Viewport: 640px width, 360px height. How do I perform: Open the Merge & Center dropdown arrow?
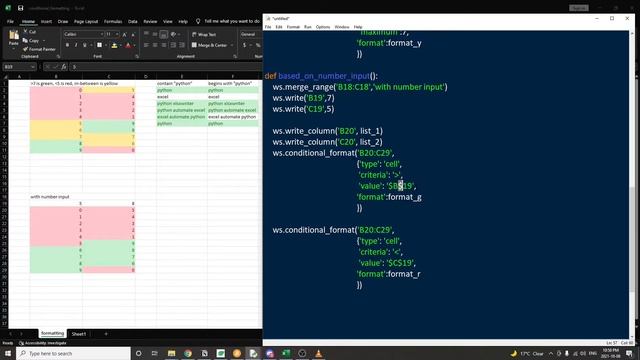(x=232, y=45)
